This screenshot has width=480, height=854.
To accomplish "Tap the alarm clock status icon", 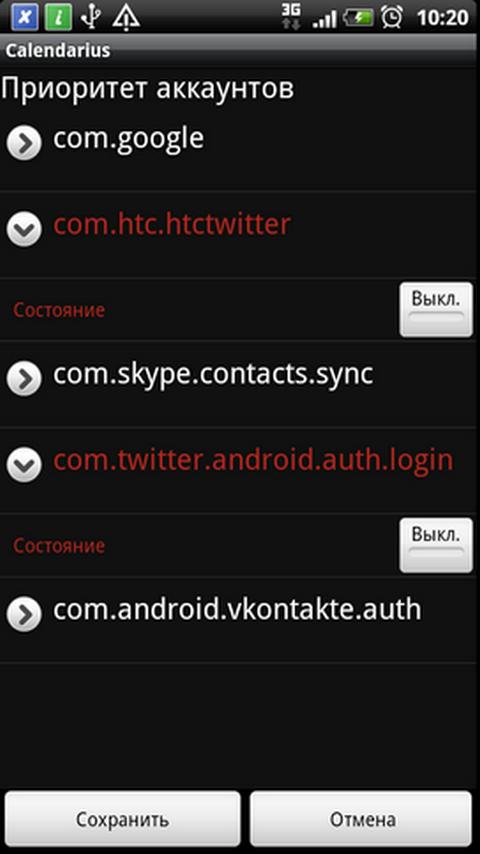I will 392,17.
